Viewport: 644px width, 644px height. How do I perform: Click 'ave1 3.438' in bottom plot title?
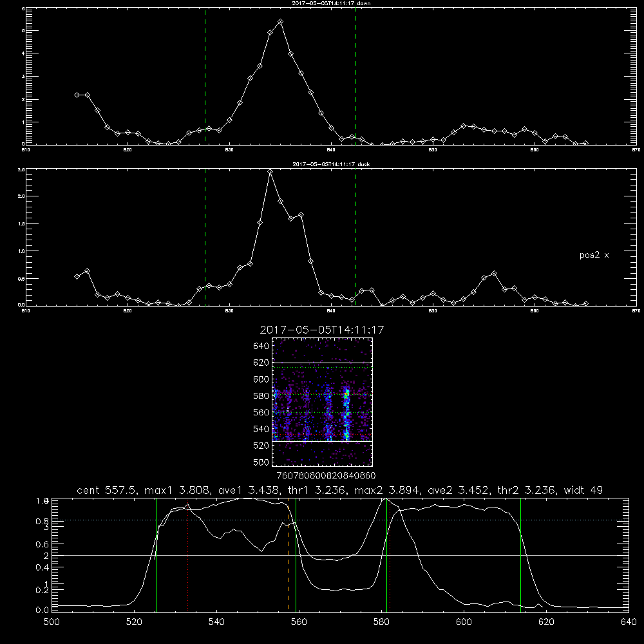click(249, 490)
